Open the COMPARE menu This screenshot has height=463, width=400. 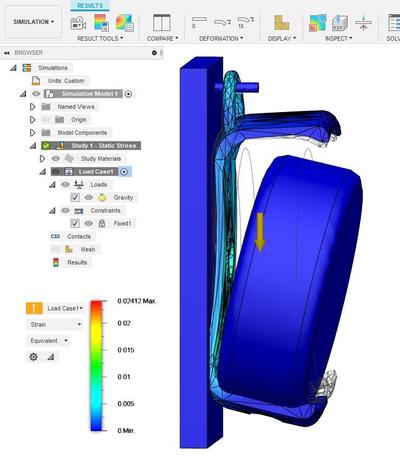(162, 39)
